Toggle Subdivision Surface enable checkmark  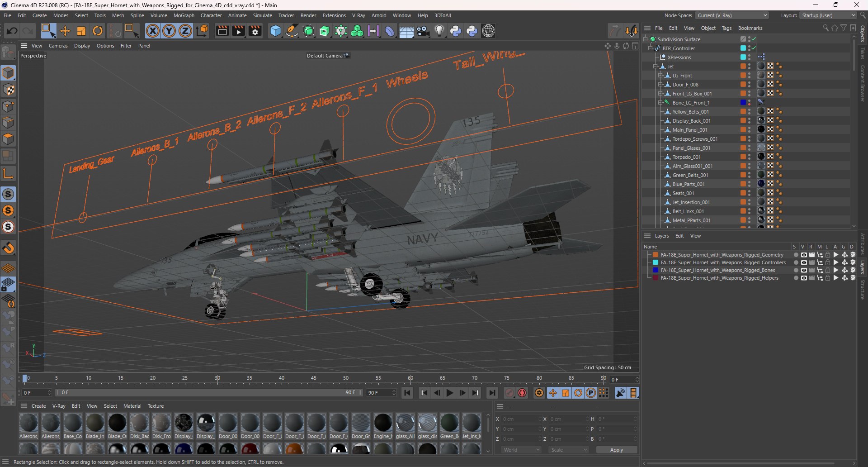pyautogui.click(x=754, y=39)
